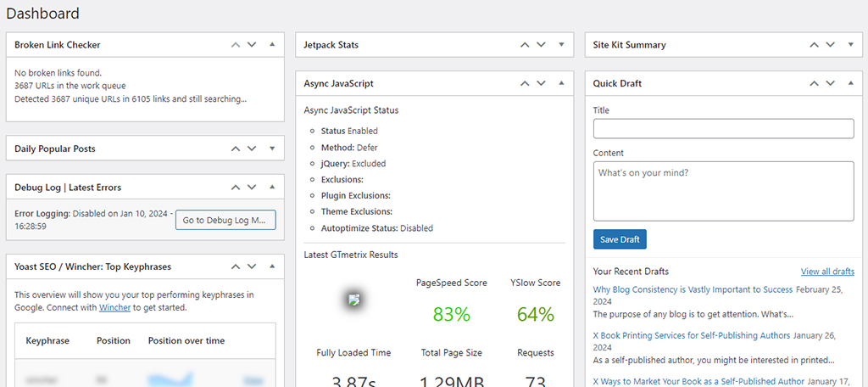Click Go to Debug Log Manager button
The image size is (868, 387).
[x=225, y=220]
